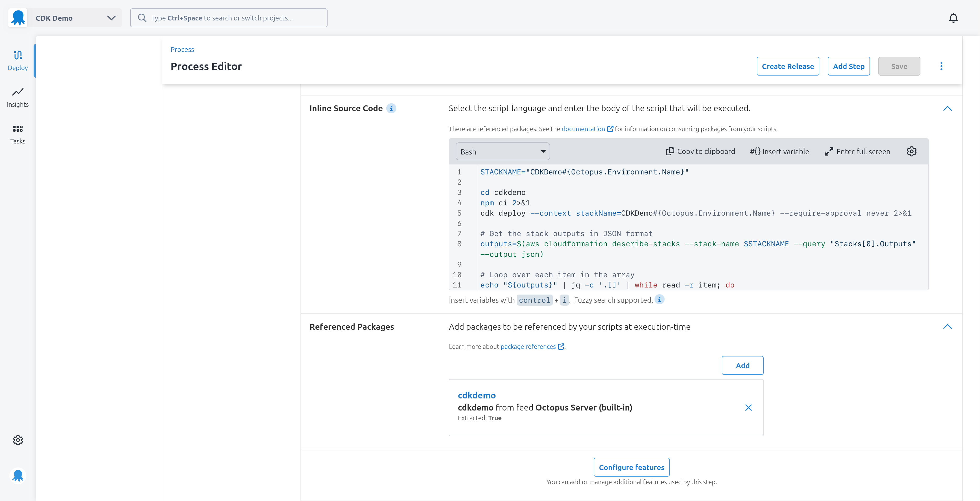Open the Octopus help icon bottom left

[18, 476]
